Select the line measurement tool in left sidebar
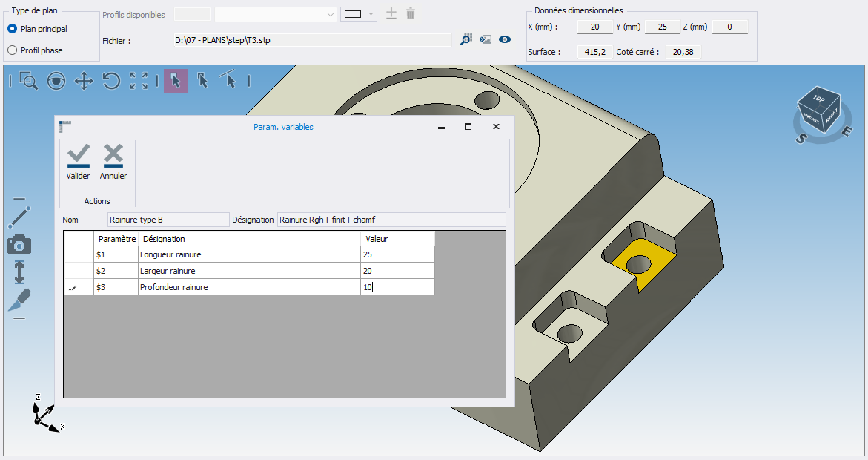Image resolution: width=868 pixels, height=460 pixels. [19, 217]
